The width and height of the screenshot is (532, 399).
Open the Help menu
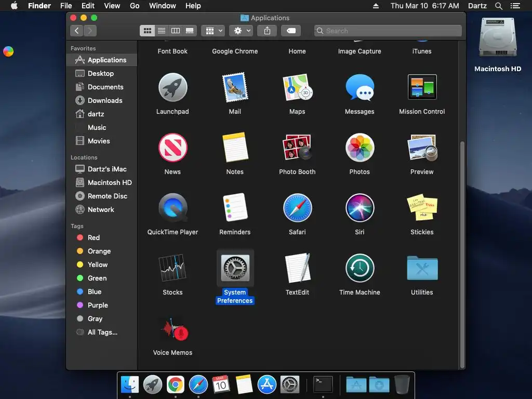tap(193, 6)
